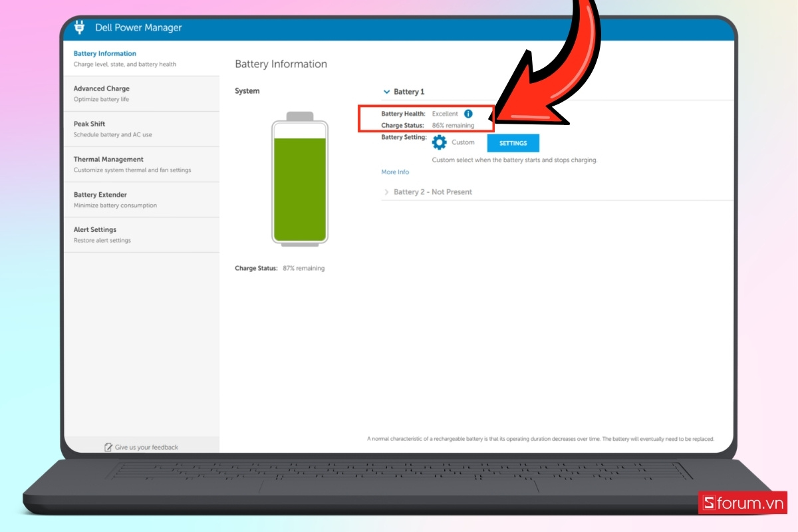Click the Excellent battery health value
Image resolution: width=798 pixels, height=532 pixels.
click(x=445, y=114)
